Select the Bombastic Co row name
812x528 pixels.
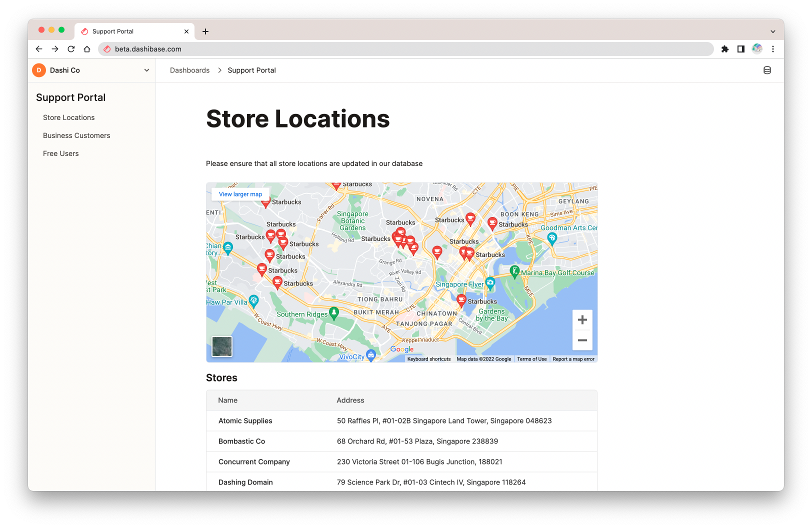point(242,441)
